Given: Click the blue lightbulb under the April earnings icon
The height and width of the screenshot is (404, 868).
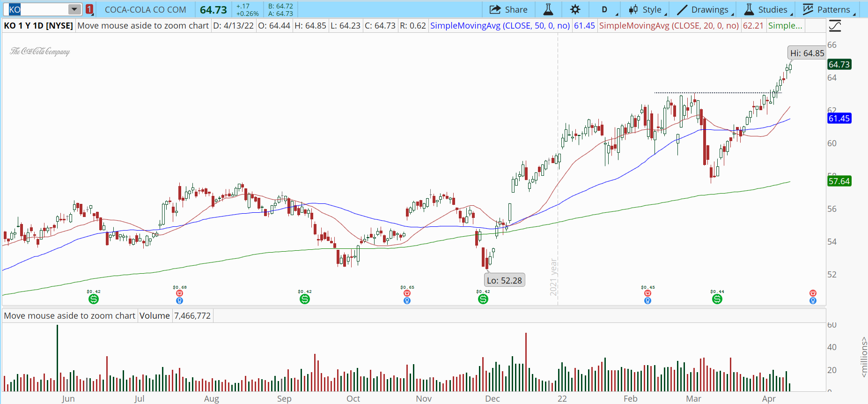Looking at the screenshot, I should pos(813,301).
